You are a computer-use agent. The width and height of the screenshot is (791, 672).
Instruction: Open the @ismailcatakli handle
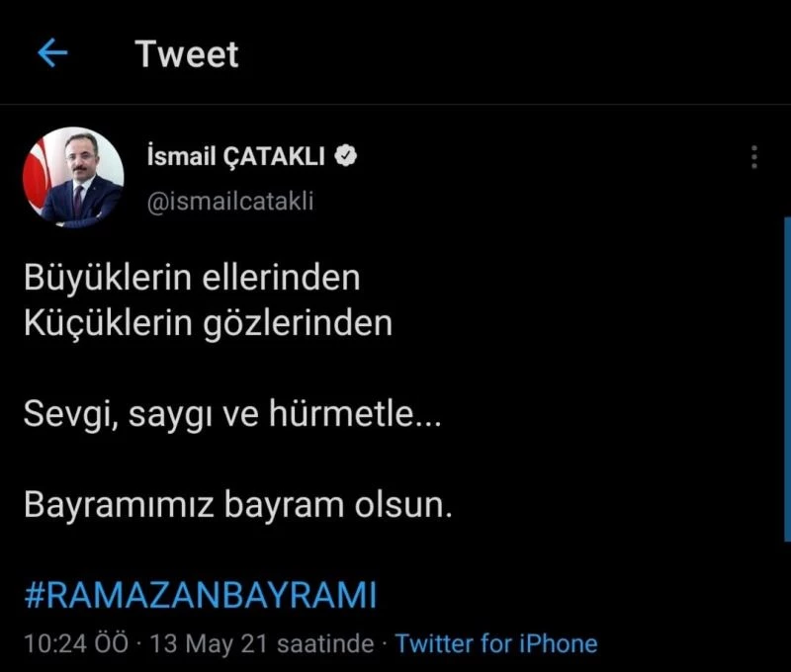(x=230, y=201)
